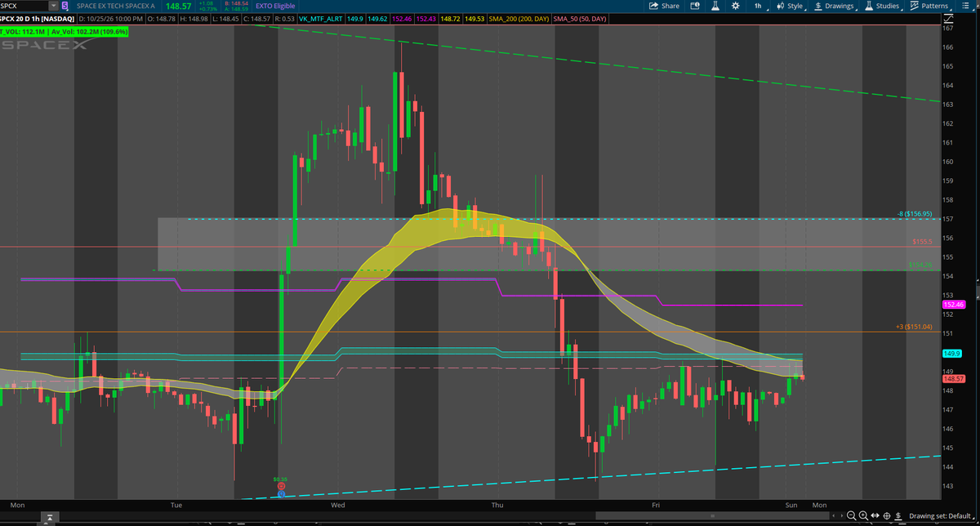Open the Drawing set: Default dropdown
Screen dimensions: 980x526
click(942, 516)
